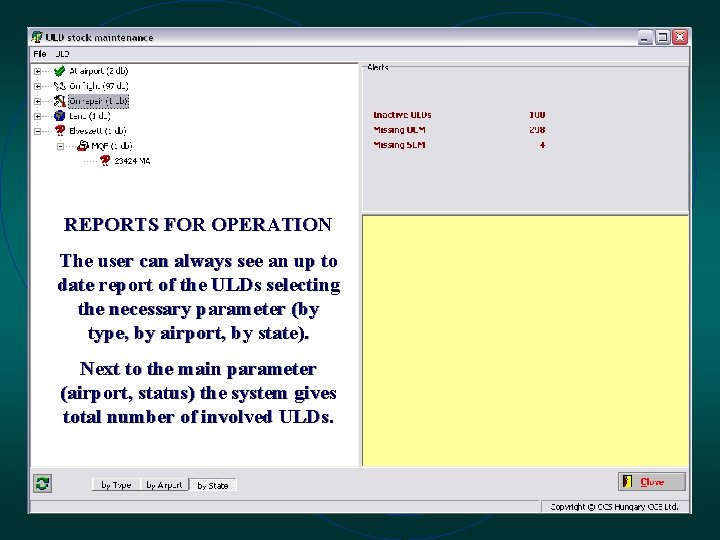Open the ULD menu
This screenshot has width=720, height=540.
[x=62, y=54]
